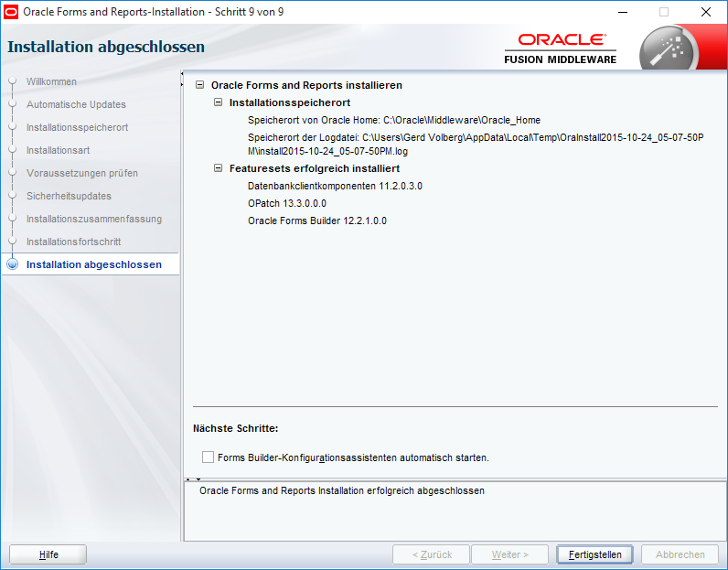Select the Speicherort von Oracle Home line
The image size is (728, 570).
pos(394,120)
